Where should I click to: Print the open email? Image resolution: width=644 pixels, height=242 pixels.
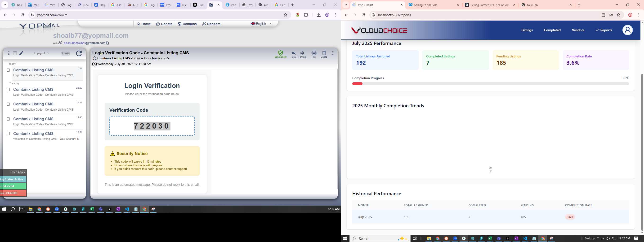314,54
